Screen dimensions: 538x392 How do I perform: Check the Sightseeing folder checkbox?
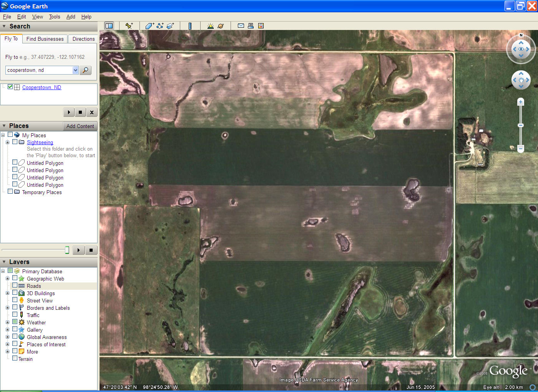(15, 142)
